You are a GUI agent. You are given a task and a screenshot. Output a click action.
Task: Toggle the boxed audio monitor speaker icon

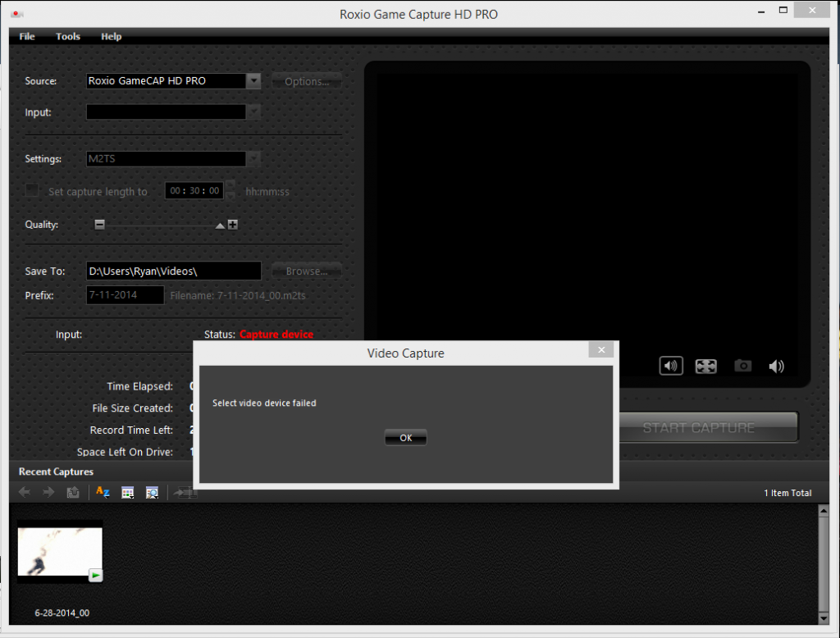(671, 366)
